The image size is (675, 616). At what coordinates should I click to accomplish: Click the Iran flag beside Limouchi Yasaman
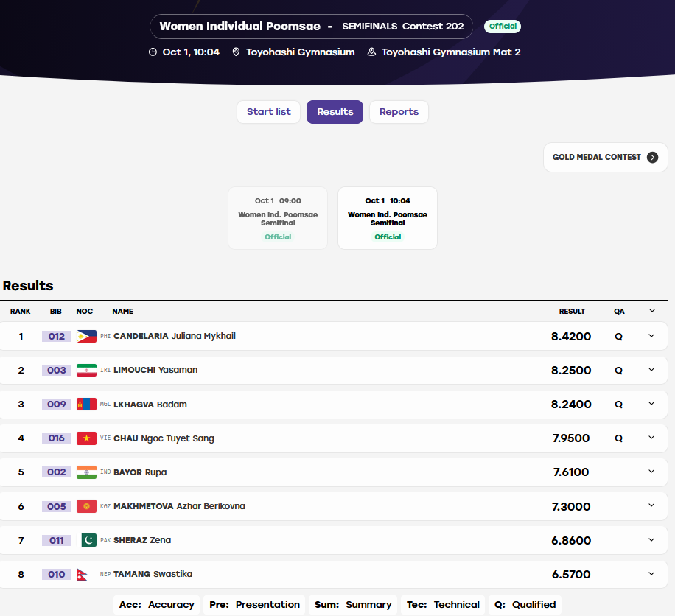86,370
